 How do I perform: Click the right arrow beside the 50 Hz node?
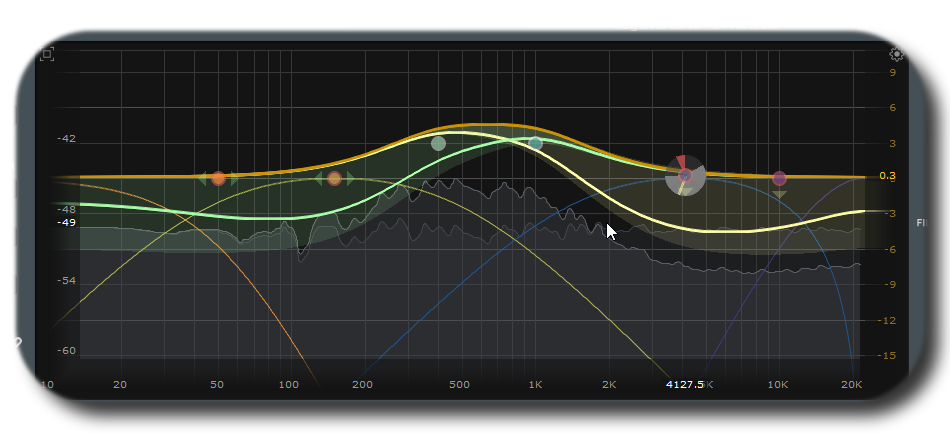[234, 179]
